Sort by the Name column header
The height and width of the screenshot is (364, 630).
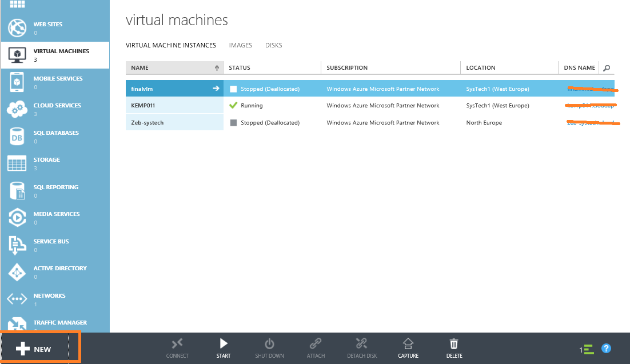pyautogui.click(x=174, y=67)
